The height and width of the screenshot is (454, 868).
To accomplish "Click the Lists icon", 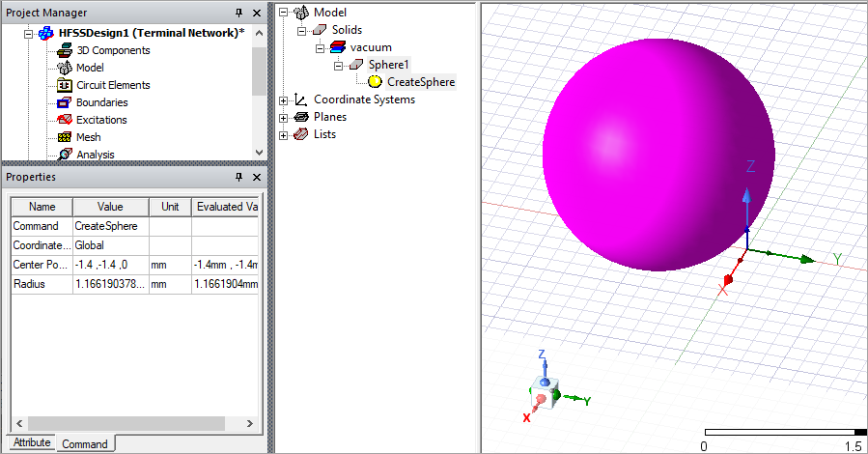I will [x=300, y=134].
